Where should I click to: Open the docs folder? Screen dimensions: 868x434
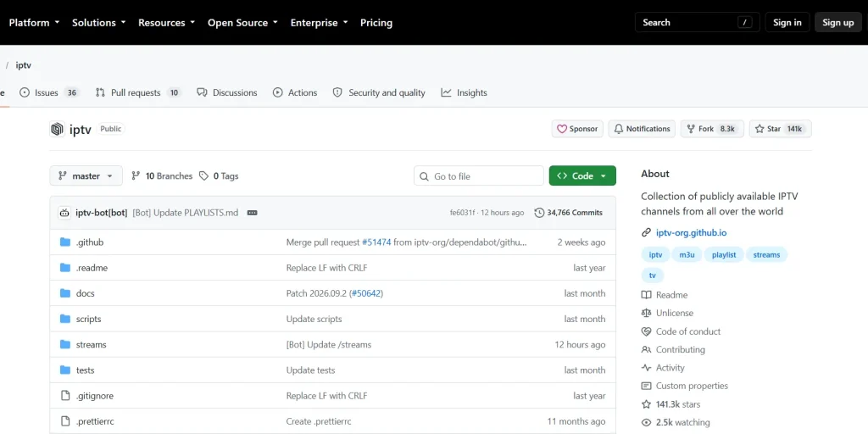click(x=86, y=293)
